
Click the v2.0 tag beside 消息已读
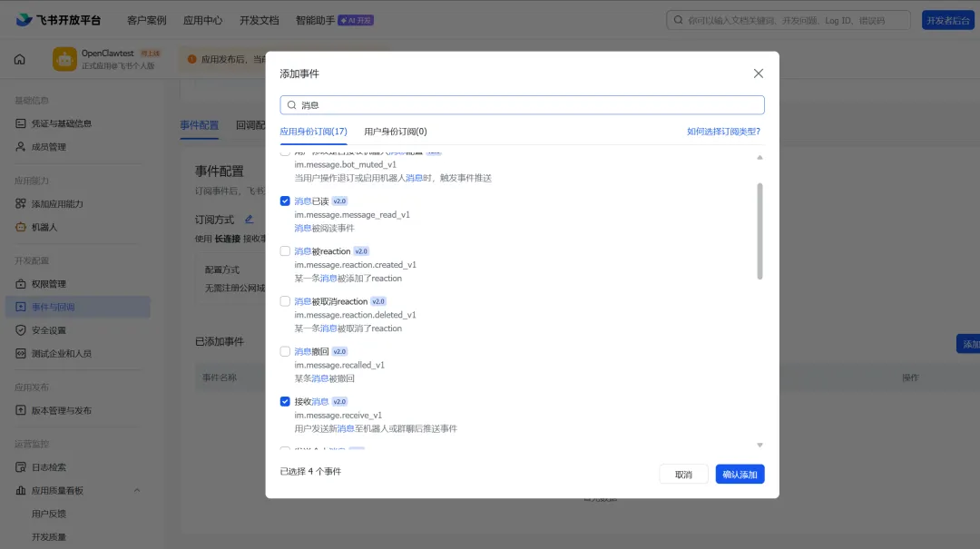[x=339, y=201]
